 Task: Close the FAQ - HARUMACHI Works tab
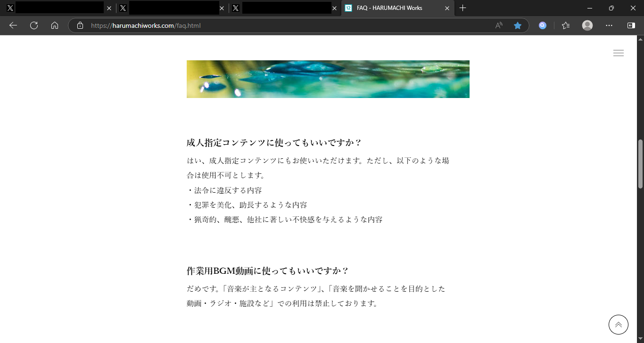(447, 8)
